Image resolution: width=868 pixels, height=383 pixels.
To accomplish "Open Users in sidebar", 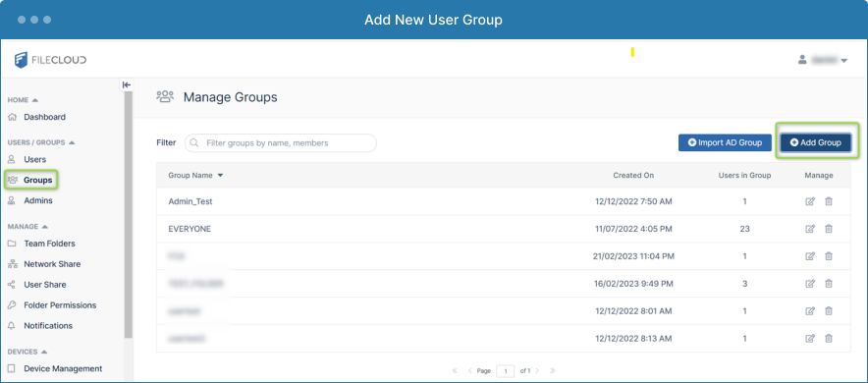I will pos(35,159).
